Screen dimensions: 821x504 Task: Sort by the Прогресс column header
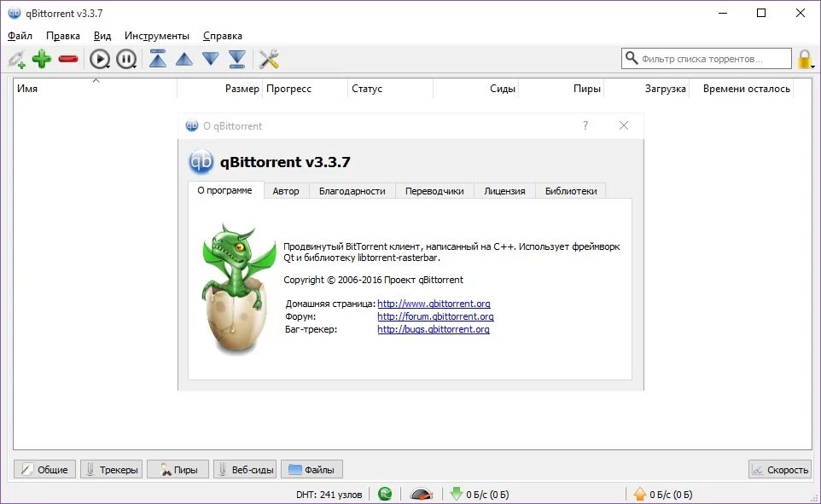tap(305, 89)
